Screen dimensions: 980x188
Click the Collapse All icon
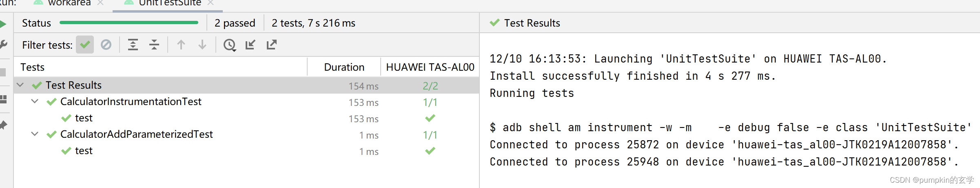click(154, 45)
